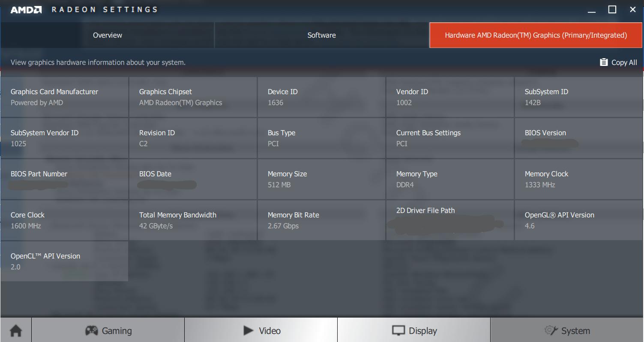Click the Total Memory Bandwidth label
644x342 pixels.
click(178, 215)
